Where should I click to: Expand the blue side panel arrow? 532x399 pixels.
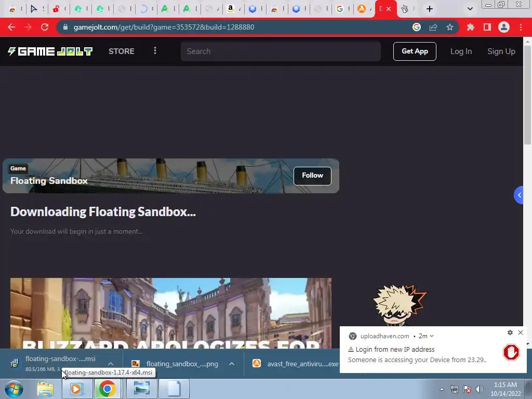[519, 195]
